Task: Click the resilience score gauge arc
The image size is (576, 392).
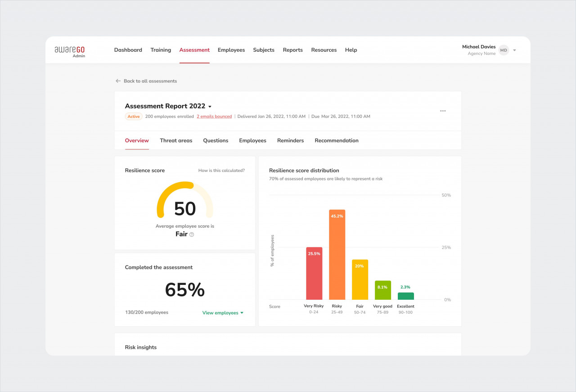Action: click(185, 199)
